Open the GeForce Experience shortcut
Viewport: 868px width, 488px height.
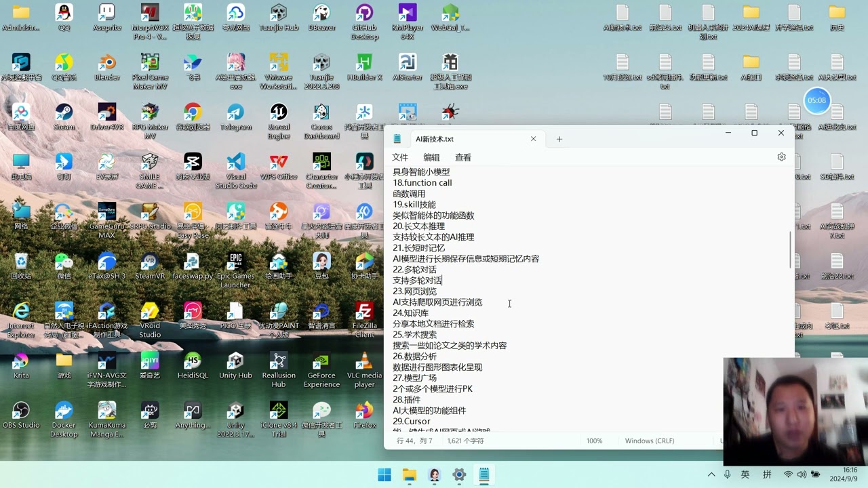[321, 368]
